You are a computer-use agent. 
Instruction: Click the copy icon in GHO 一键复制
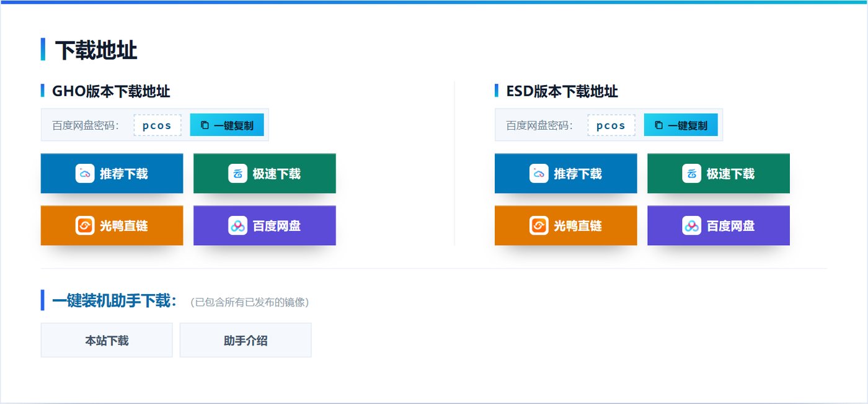pos(205,125)
